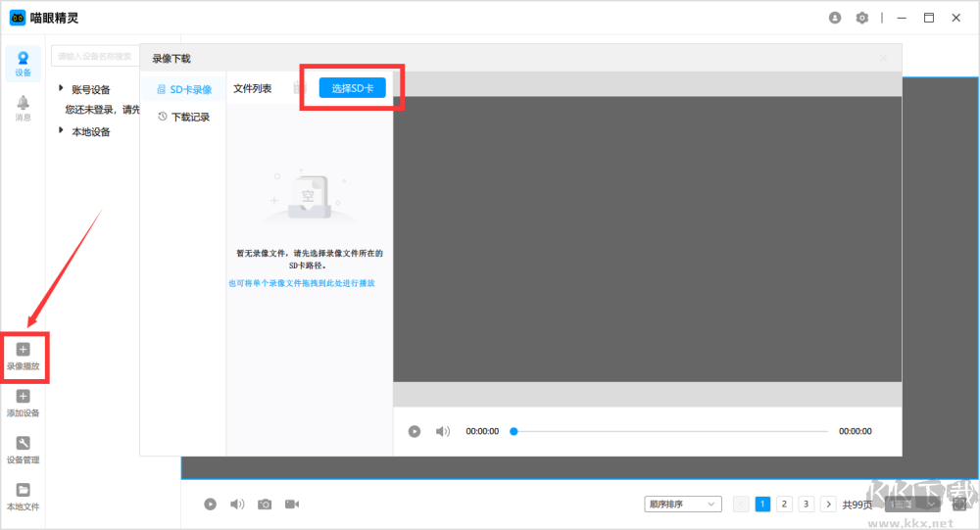Open 设备管理 in the sidebar
The height and width of the screenshot is (530, 980).
pyautogui.click(x=24, y=451)
